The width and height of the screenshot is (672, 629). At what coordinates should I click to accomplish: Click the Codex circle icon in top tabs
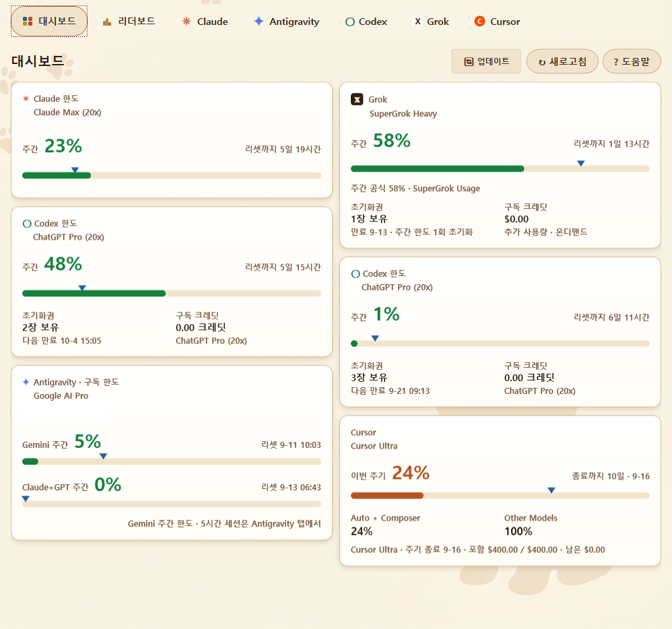pos(350,22)
